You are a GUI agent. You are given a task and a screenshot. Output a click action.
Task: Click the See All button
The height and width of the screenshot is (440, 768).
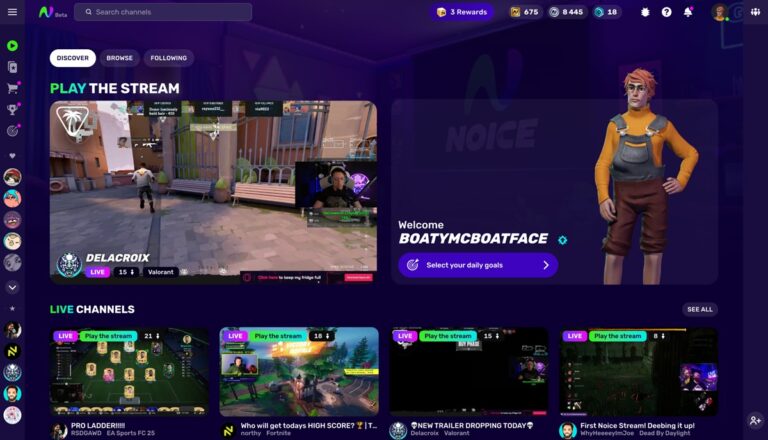[699, 309]
